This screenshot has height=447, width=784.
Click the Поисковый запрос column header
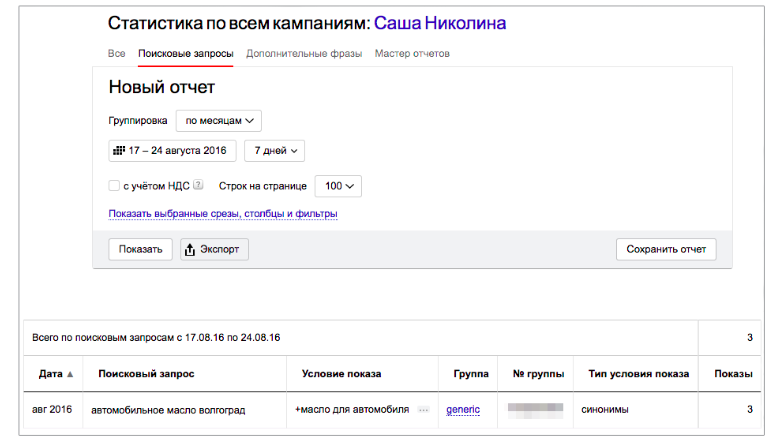click(146, 374)
